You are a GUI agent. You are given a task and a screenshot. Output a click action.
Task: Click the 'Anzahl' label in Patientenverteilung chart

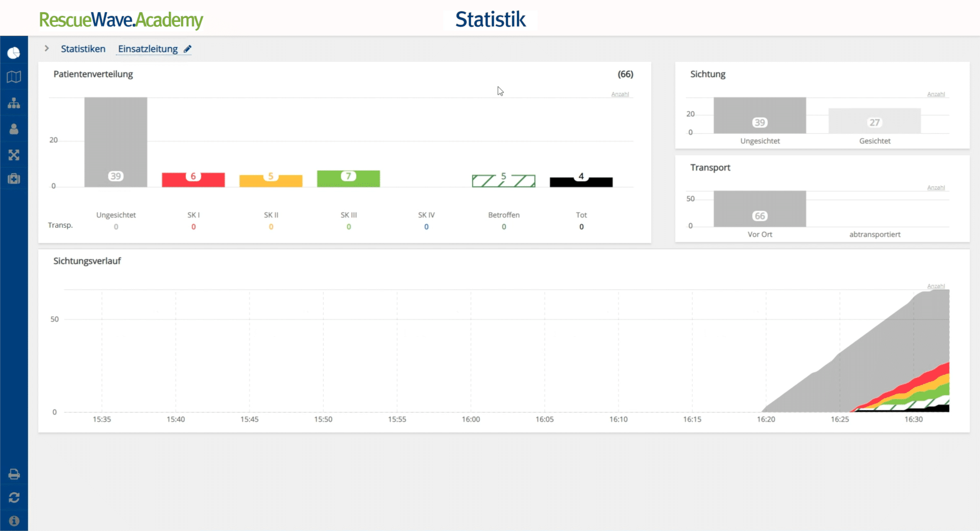[620, 94]
